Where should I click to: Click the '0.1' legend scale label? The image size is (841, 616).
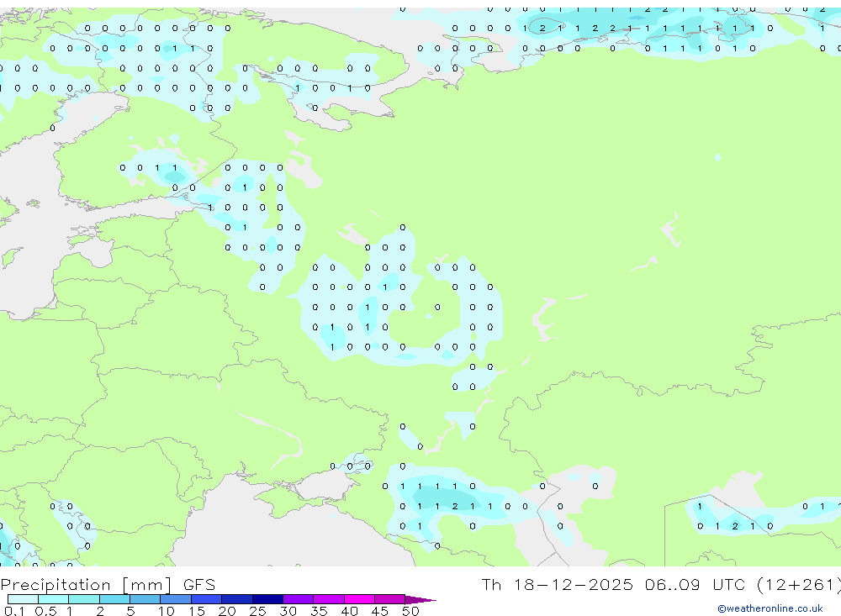(x=14, y=611)
